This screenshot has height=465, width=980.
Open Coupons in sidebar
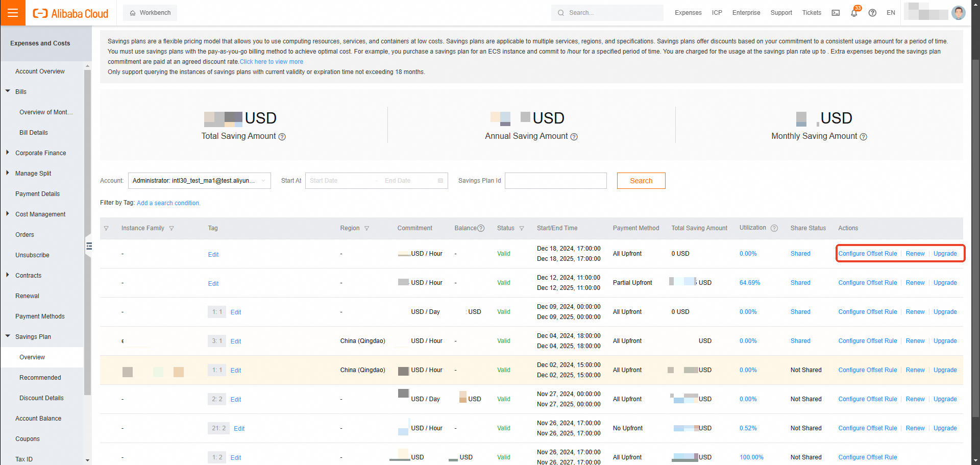coord(28,439)
